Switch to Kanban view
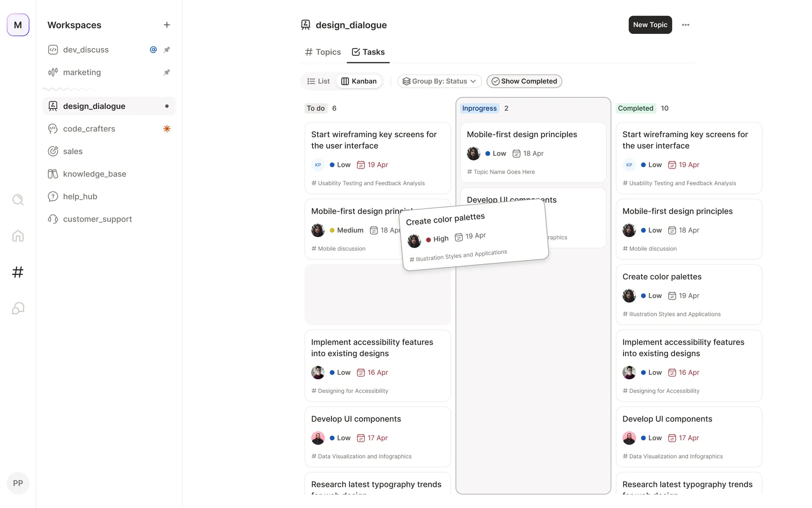This screenshot has width=812, height=508. tap(359, 81)
